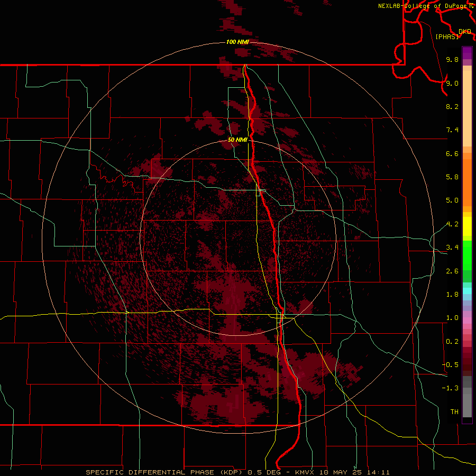Click the 100 NMI range ring label
This screenshot has height=476, width=476.
click(x=237, y=42)
